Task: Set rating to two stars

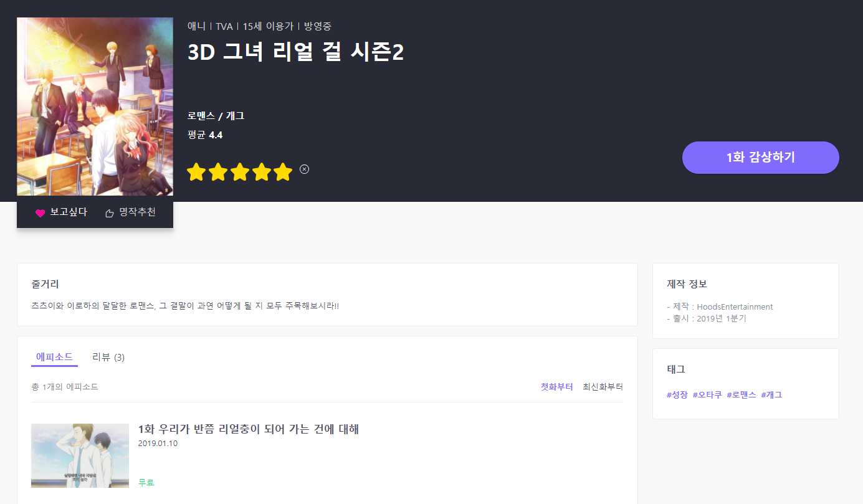Action: (218, 171)
